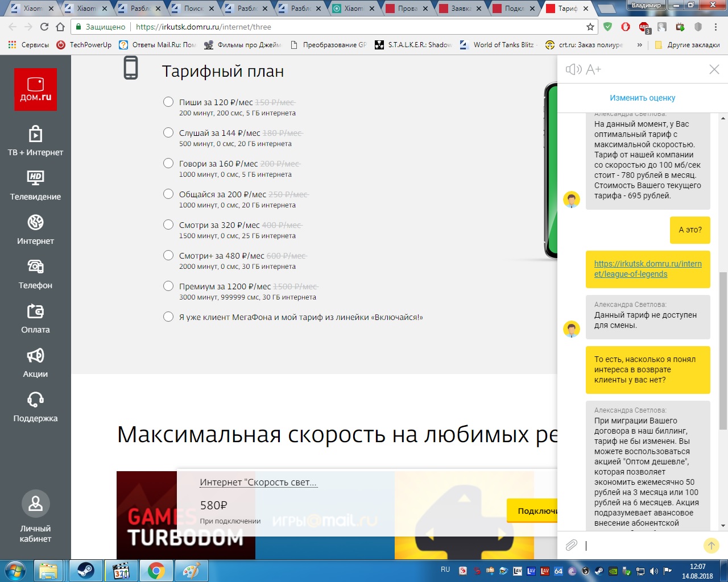Open Windows Start menu
Viewport: 728px width, 582px height.
pyautogui.click(x=15, y=571)
